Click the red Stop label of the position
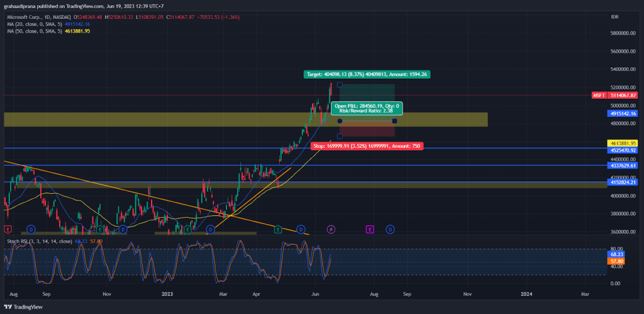Viewport: 644px width, 314px height. coord(367,145)
